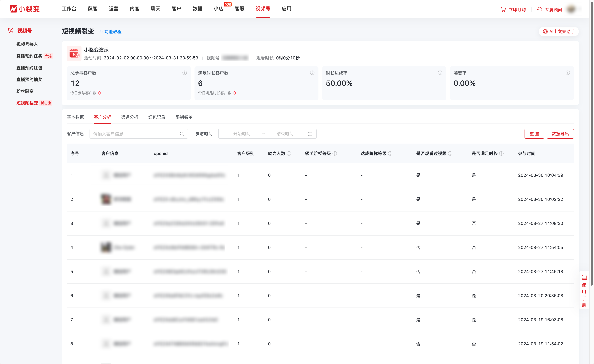The image size is (594, 364).
Task: Click customer avatar in row 2
Action: point(106,199)
